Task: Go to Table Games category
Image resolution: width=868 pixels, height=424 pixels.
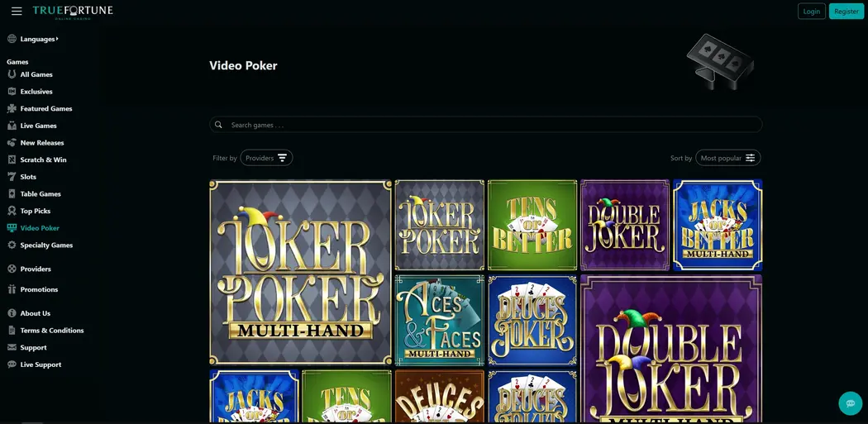Action: click(x=41, y=193)
